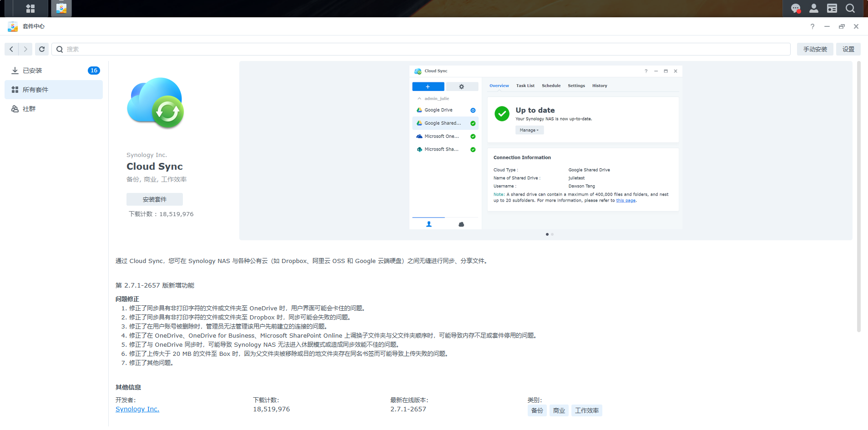This screenshot has width=868, height=430.
Task: Go forward with the right arrow button
Action: 25,49
